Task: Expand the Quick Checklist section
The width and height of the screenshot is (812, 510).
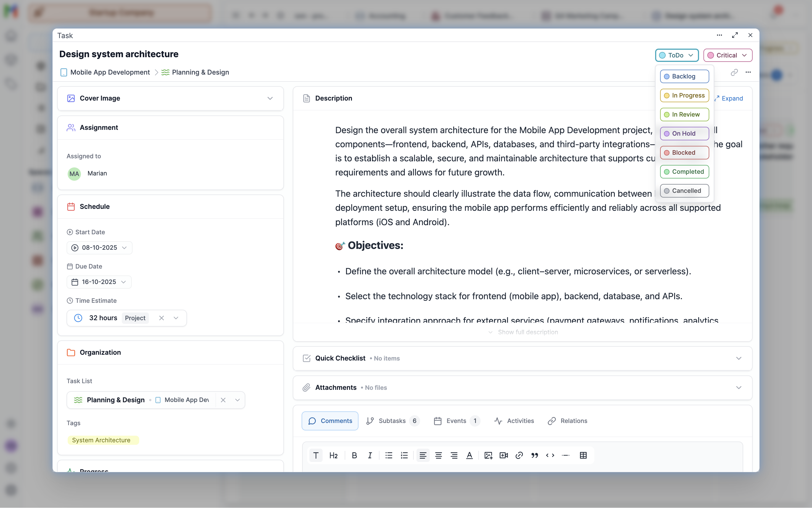Action: pyautogui.click(x=739, y=358)
